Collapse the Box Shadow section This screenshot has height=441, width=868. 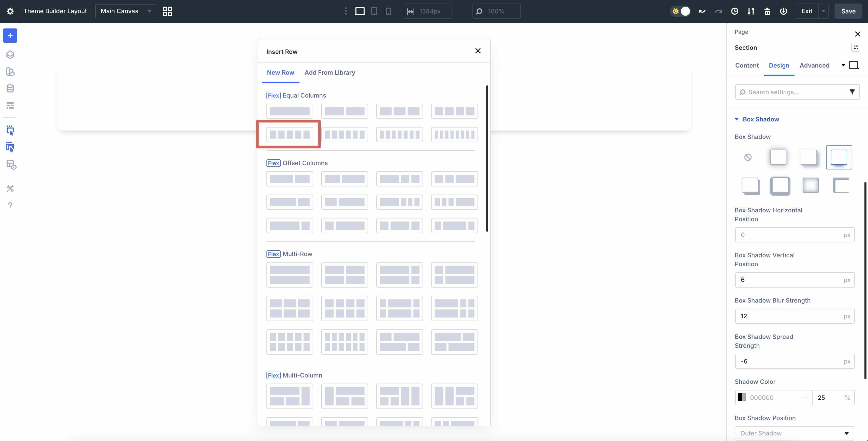737,119
